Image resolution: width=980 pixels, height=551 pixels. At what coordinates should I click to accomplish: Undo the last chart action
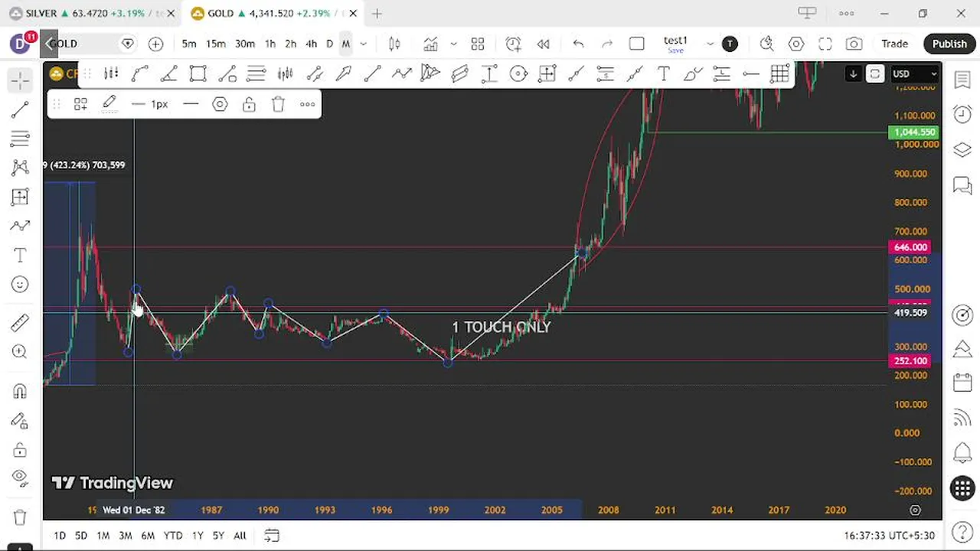pyautogui.click(x=578, y=44)
